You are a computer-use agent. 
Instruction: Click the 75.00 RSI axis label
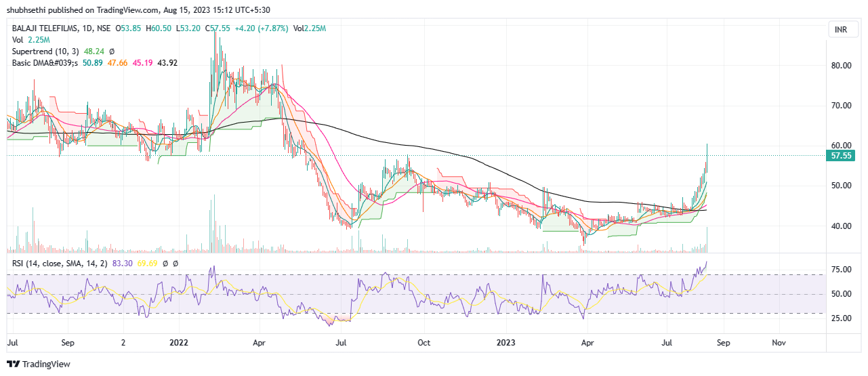[x=840, y=270]
